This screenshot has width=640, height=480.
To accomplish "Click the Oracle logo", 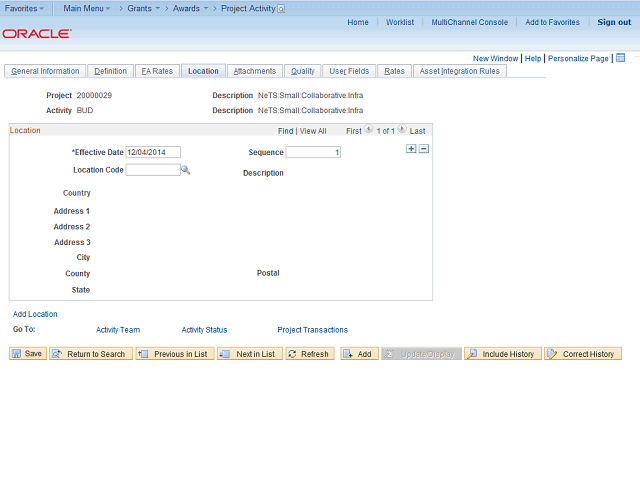I will click(37, 33).
